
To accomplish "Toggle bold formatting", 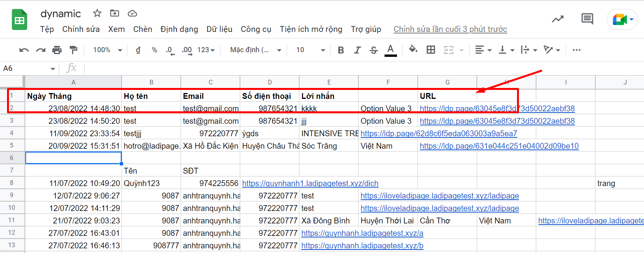I will click(341, 50).
